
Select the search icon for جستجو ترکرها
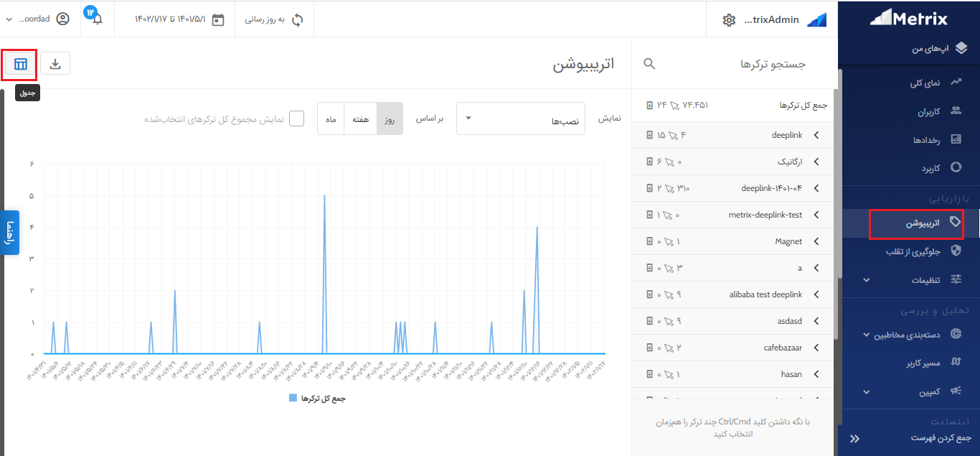tap(649, 63)
